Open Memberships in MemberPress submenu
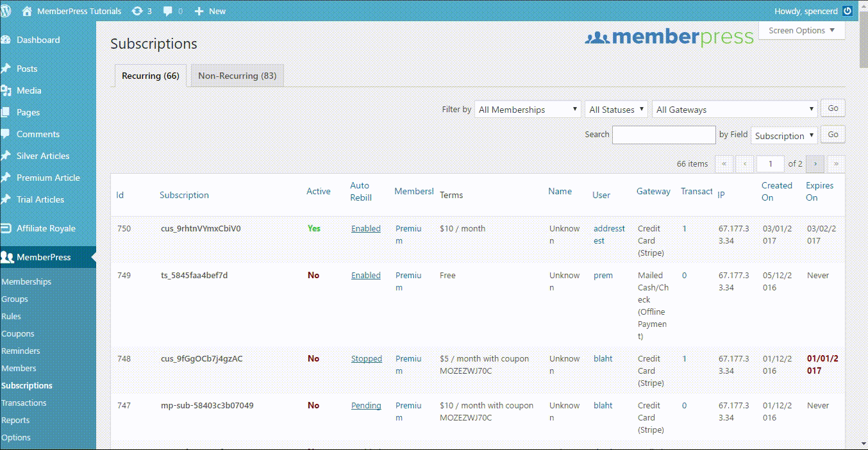Image resolution: width=868 pixels, height=450 pixels. pyautogui.click(x=26, y=281)
